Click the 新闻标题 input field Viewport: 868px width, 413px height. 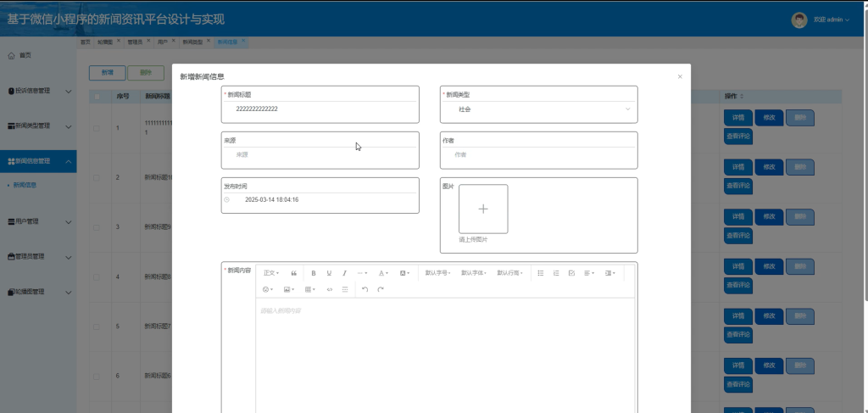tap(320, 109)
